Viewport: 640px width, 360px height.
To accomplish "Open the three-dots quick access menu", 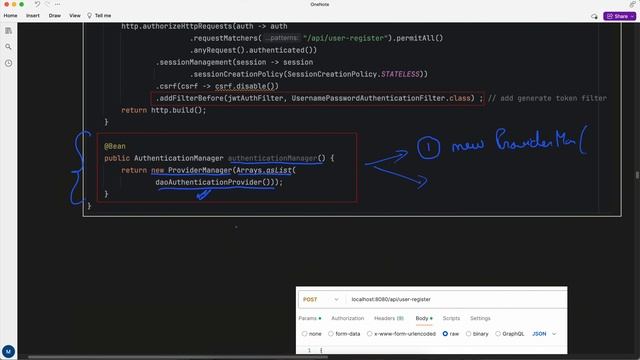I will click(58, 4).
